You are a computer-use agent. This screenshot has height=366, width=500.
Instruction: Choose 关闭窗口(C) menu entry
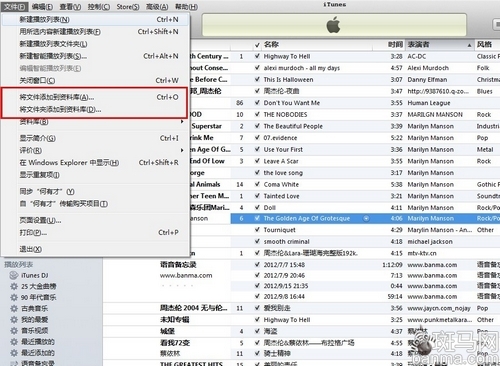click(96, 80)
